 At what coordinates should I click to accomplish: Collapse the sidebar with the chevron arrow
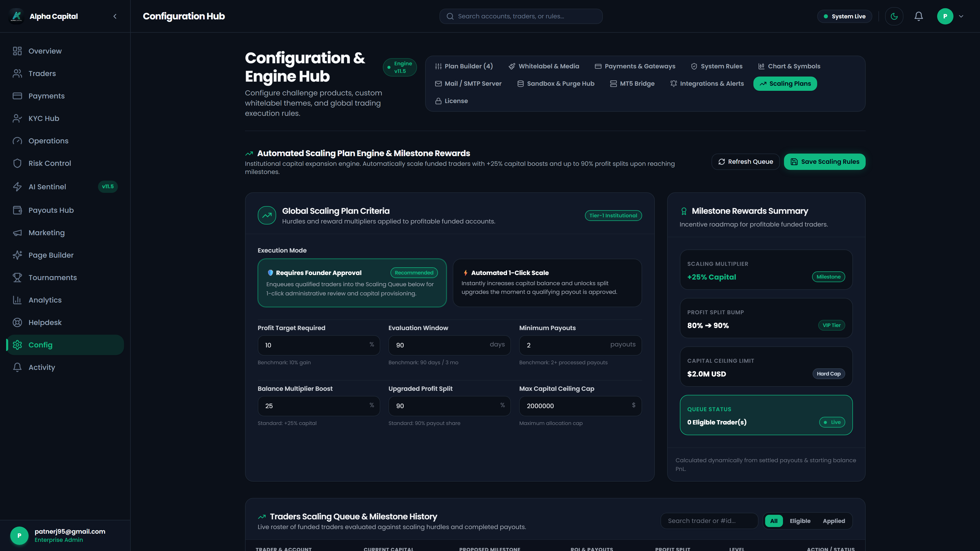[115, 16]
